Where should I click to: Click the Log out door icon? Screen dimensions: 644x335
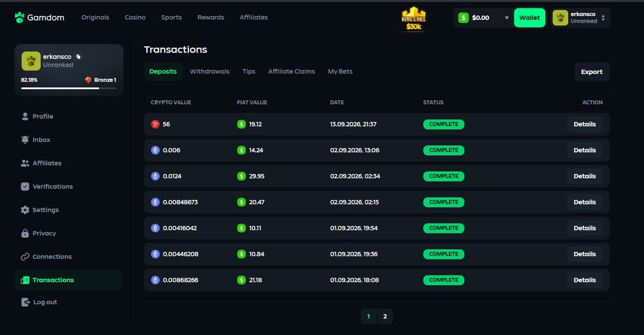[x=25, y=302]
